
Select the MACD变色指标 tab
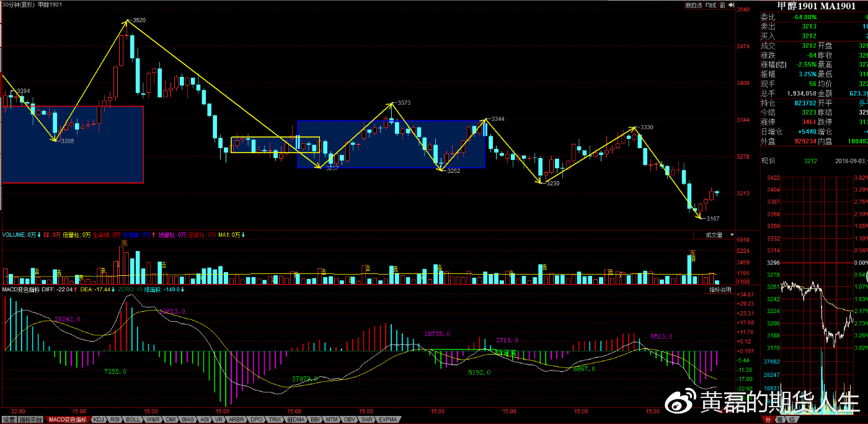tap(68, 420)
